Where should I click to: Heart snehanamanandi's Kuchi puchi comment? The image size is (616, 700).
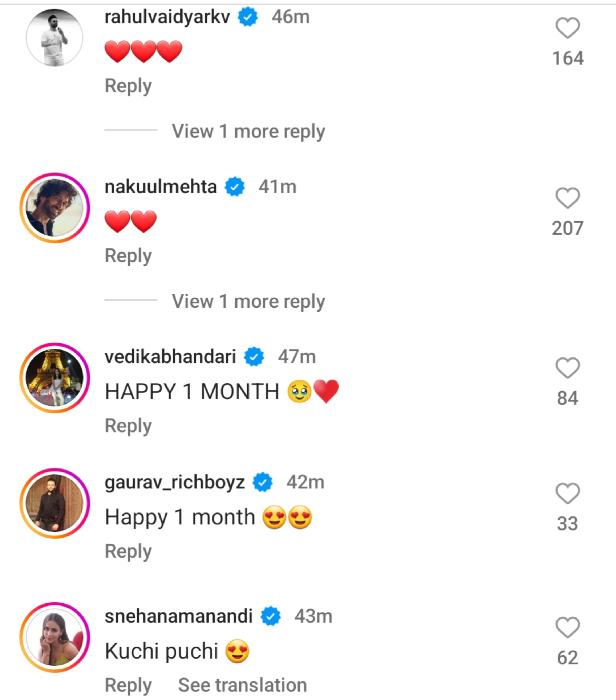tap(567, 627)
